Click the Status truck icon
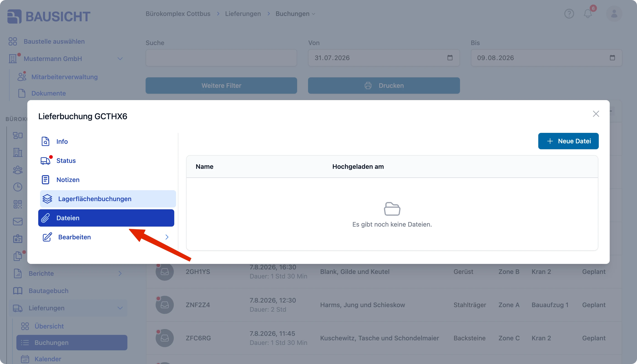The width and height of the screenshot is (637, 364). click(x=45, y=161)
